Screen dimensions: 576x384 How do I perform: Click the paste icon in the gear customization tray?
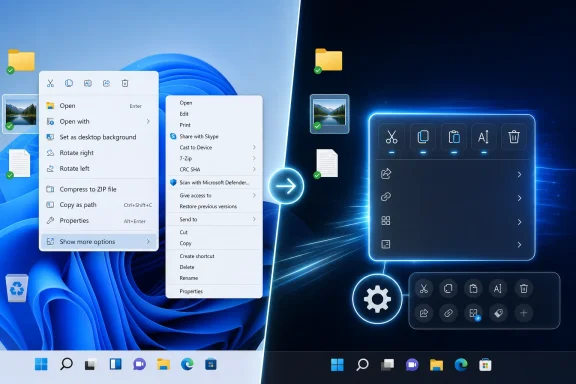point(473,288)
